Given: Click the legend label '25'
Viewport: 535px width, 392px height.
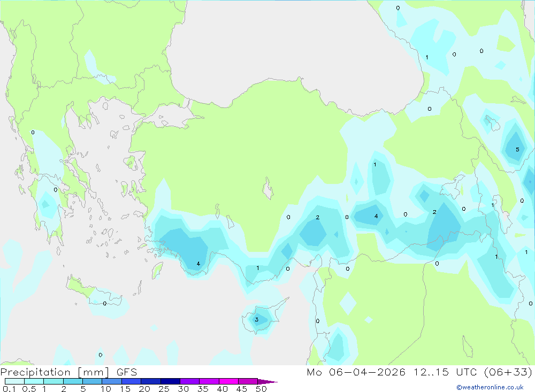Looking at the screenshot, I should pos(164,389).
